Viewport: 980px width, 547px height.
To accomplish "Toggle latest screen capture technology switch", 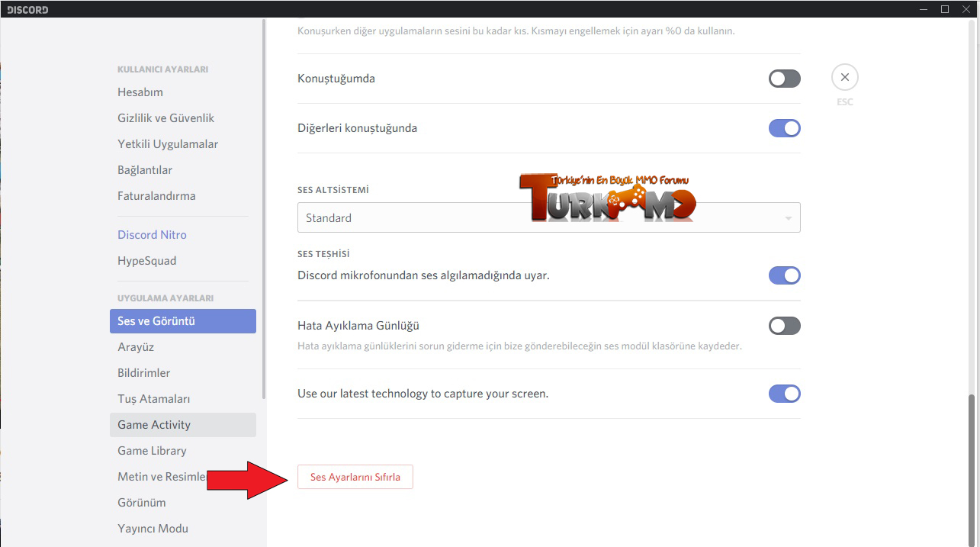I will pyautogui.click(x=785, y=394).
